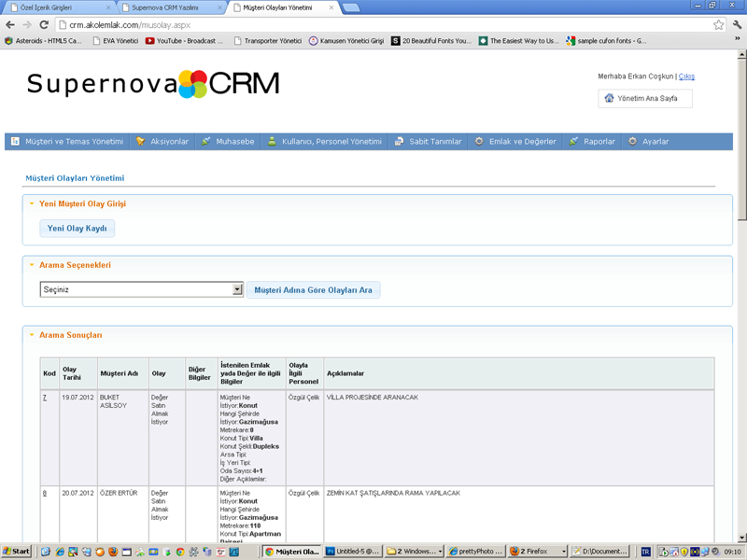
Task: Click the TR language indicator
Action: [x=645, y=552]
